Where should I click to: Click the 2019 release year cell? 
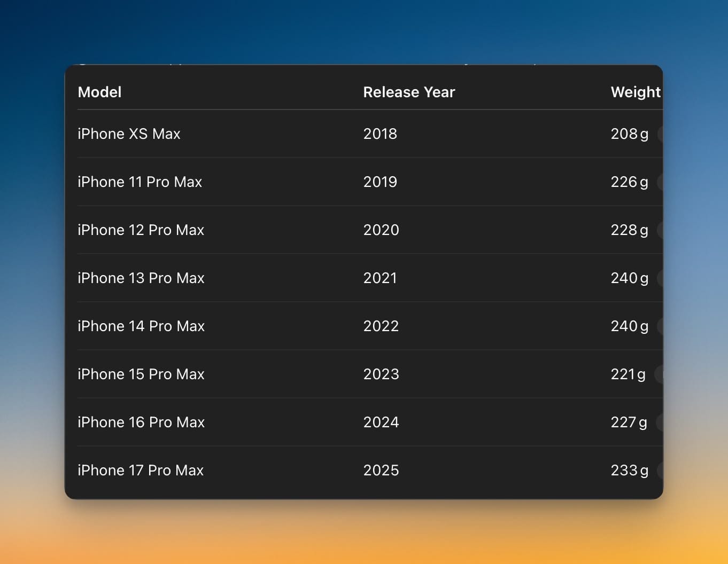[380, 182]
